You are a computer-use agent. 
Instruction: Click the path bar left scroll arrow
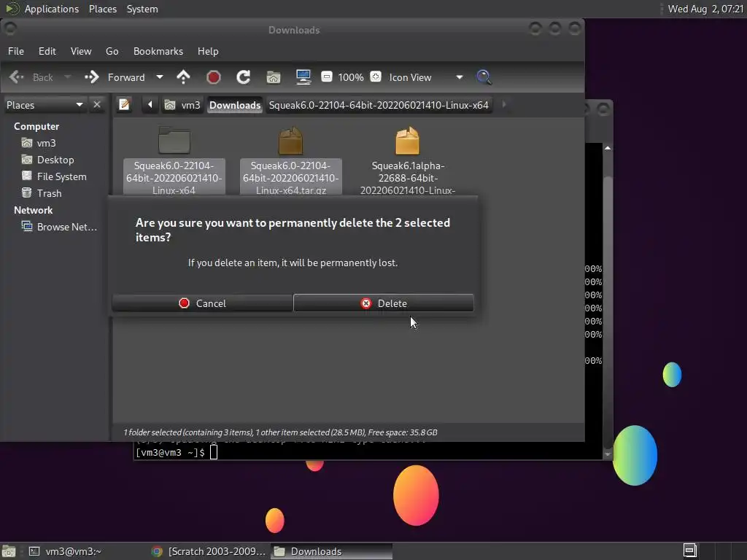(150, 104)
